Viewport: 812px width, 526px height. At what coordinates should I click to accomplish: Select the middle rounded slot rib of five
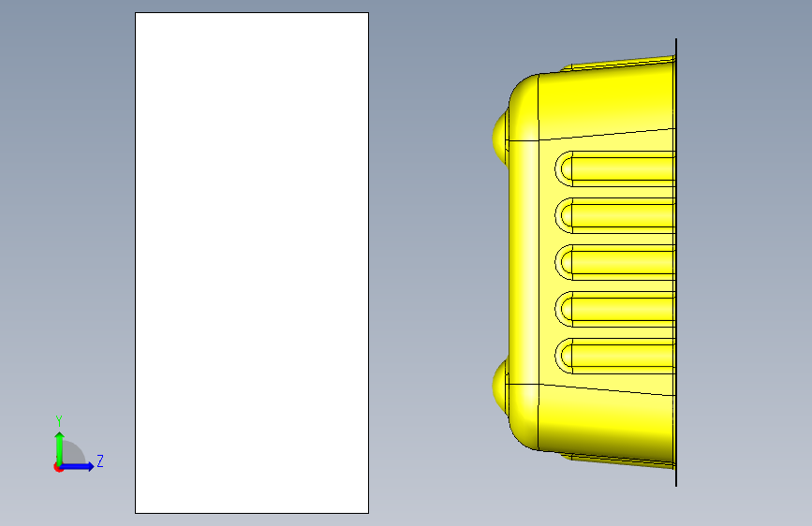pos(615,262)
